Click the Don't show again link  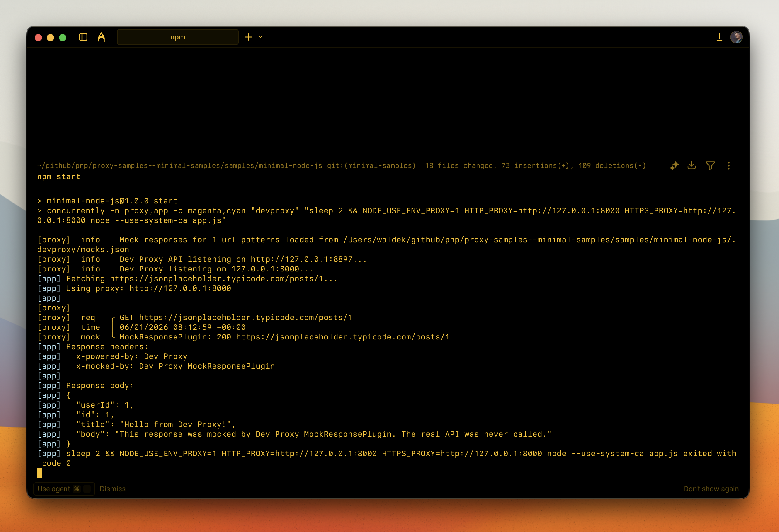[x=711, y=489]
